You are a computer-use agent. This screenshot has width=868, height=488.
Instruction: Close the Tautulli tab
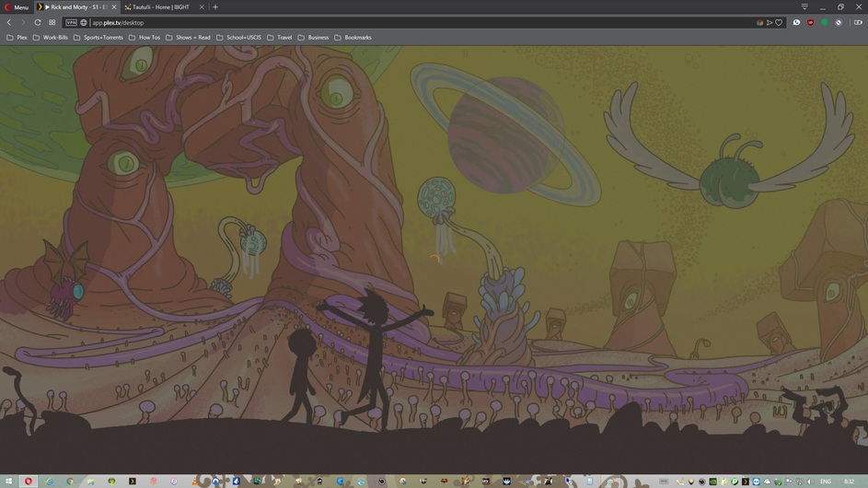pos(202,7)
